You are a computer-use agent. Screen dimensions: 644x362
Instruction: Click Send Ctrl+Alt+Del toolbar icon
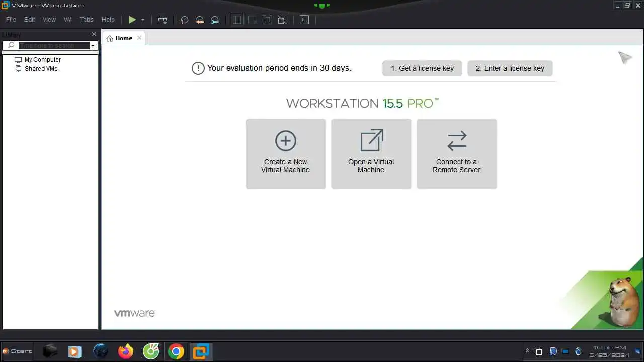[x=163, y=20]
